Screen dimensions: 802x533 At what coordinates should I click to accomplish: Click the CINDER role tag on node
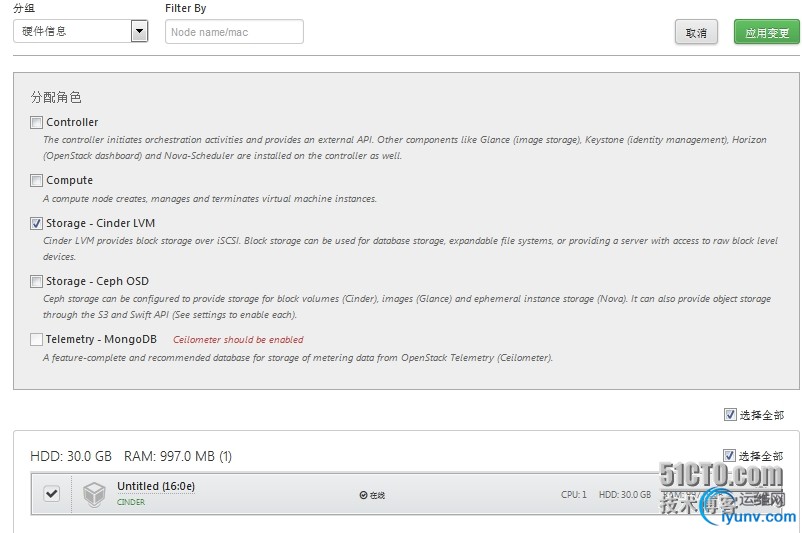click(x=131, y=502)
